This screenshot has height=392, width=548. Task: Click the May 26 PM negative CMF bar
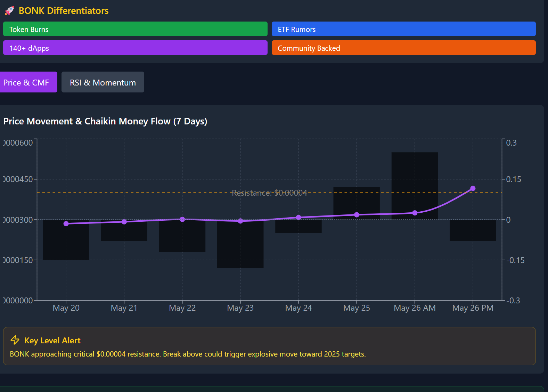tap(473, 231)
